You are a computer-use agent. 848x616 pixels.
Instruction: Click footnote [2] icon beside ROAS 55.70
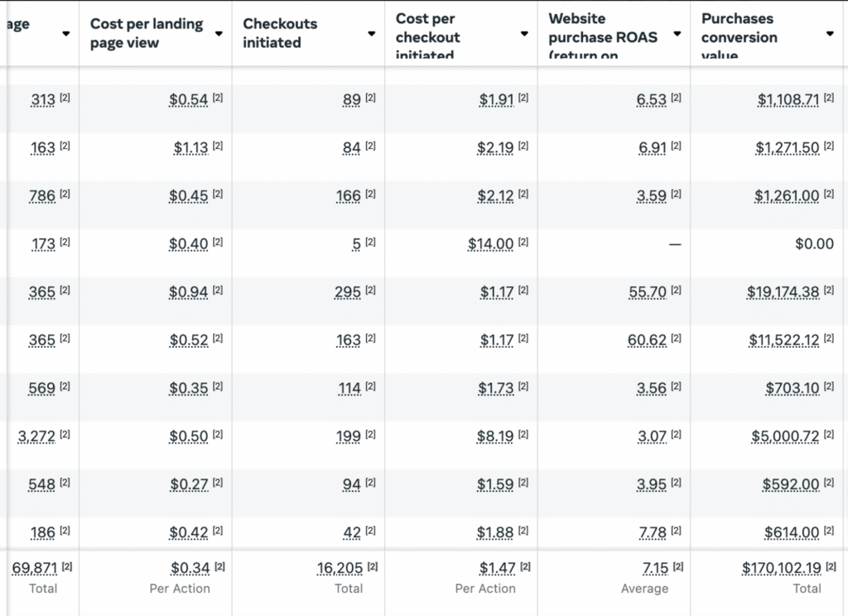pyautogui.click(x=676, y=291)
